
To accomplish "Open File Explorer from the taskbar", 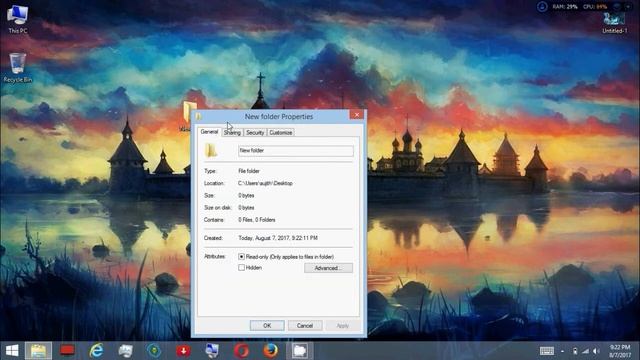I will (x=38, y=351).
